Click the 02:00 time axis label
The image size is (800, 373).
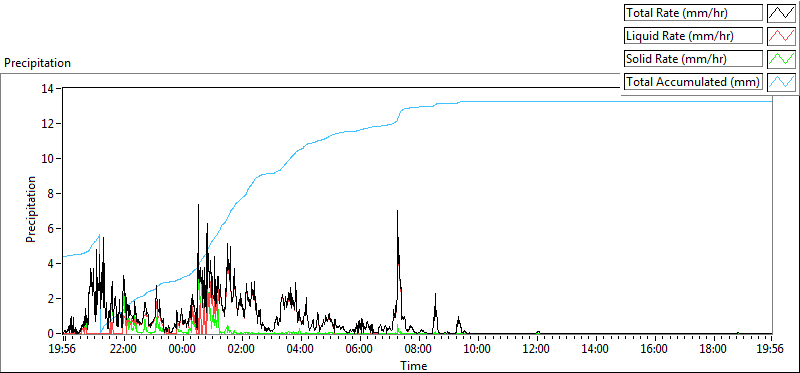point(241,350)
